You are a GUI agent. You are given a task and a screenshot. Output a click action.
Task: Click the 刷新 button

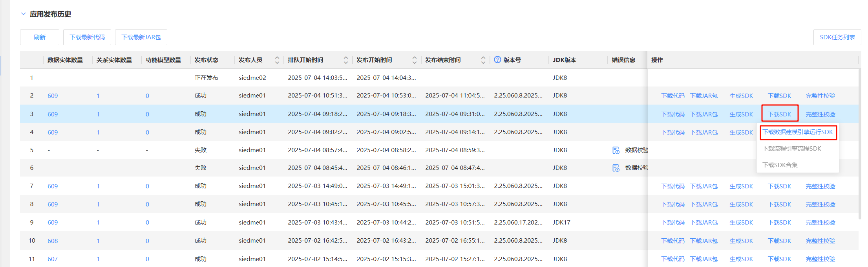tap(40, 37)
